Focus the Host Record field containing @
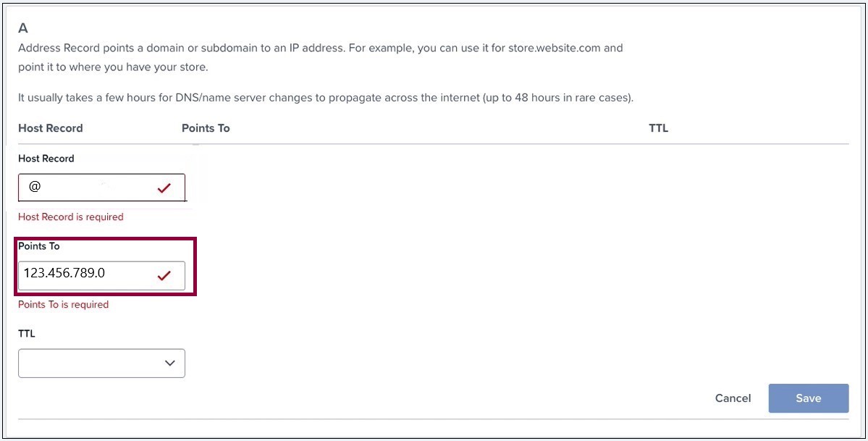 102,188
